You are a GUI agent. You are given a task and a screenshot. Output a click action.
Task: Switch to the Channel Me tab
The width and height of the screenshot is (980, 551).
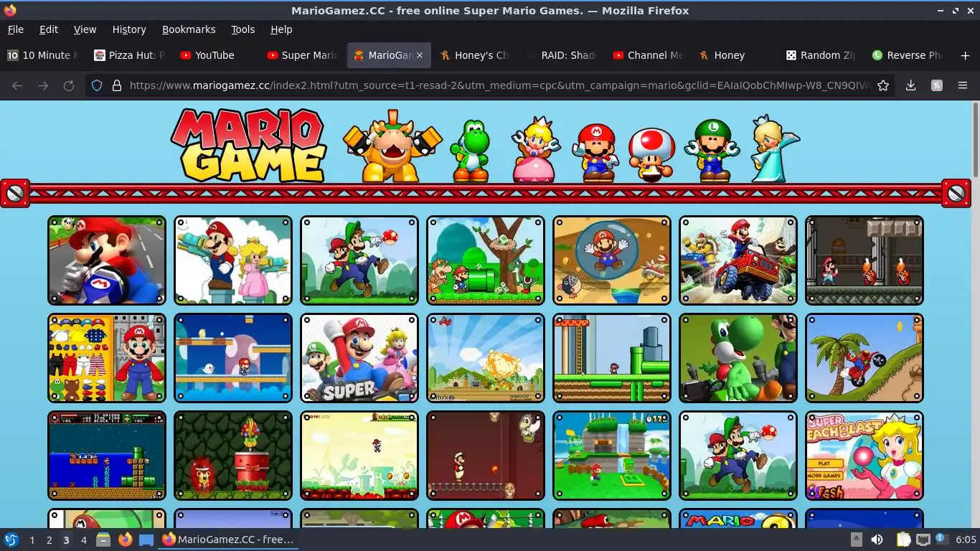click(x=650, y=55)
